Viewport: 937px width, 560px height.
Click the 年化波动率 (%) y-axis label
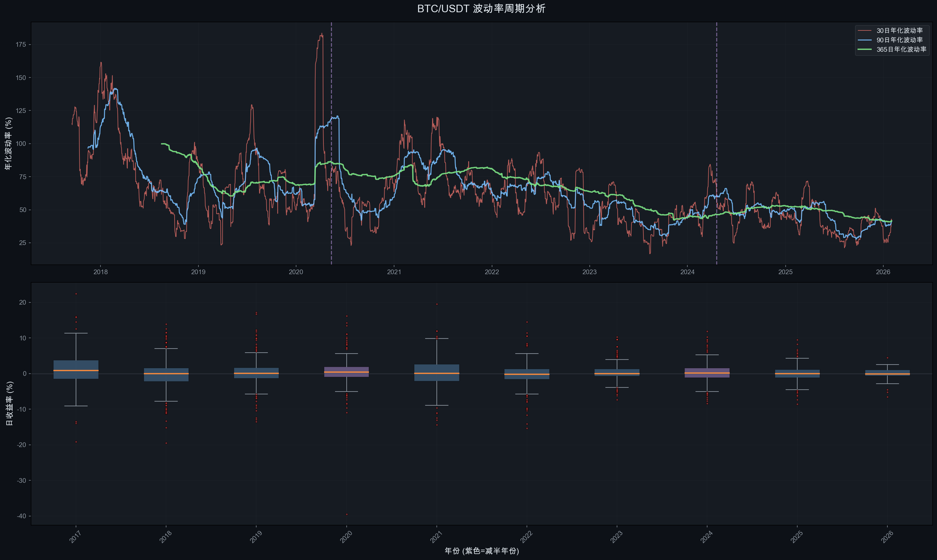coord(8,143)
